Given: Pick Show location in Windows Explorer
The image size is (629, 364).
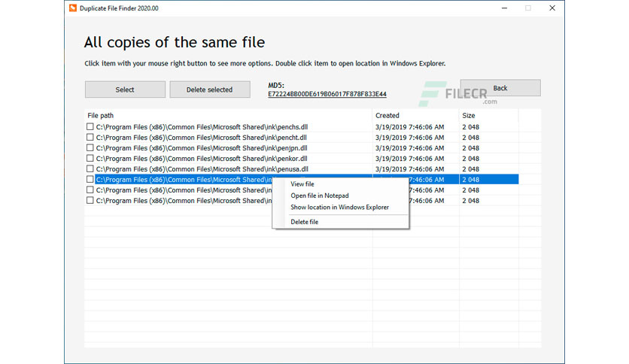Looking at the screenshot, I should click(x=339, y=208).
